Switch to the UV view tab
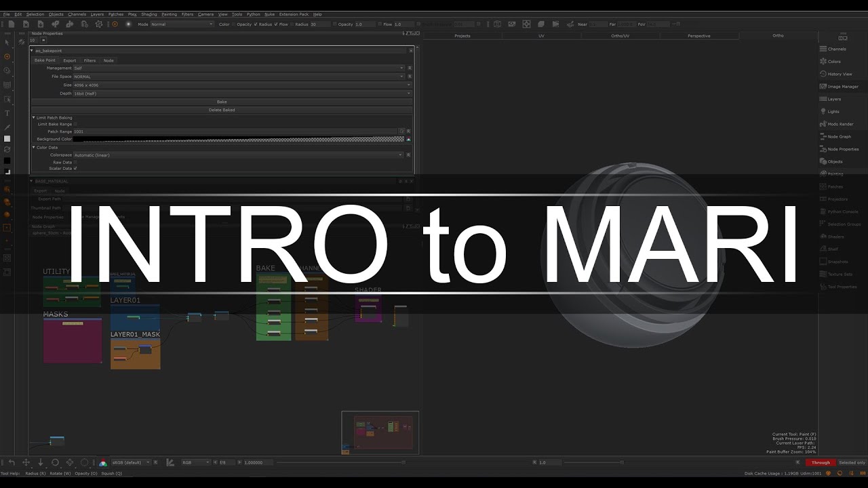The image size is (868, 488). pyautogui.click(x=541, y=36)
